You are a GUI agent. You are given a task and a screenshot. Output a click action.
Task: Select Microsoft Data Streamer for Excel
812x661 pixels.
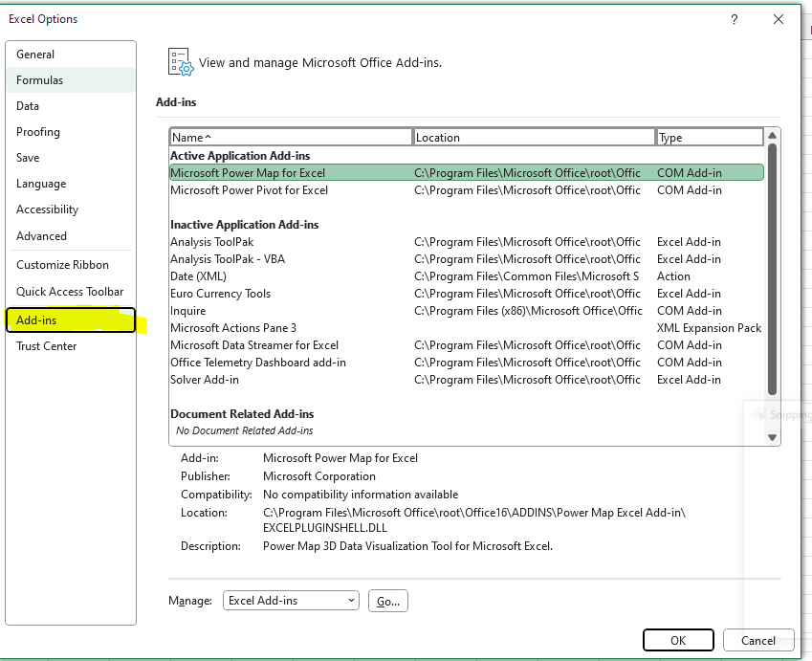(x=467, y=345)
